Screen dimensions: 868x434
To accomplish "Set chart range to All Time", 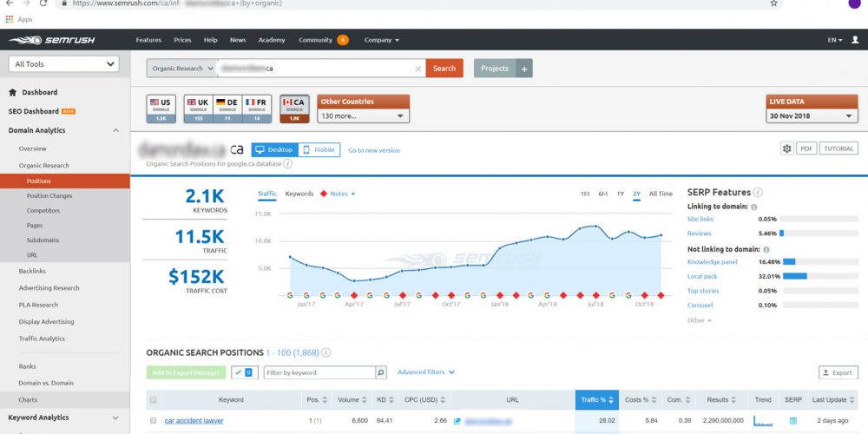I will (661, 194).
